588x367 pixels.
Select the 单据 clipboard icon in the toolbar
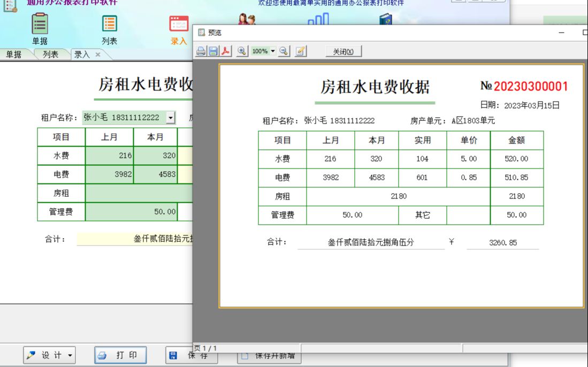[39, 24]
